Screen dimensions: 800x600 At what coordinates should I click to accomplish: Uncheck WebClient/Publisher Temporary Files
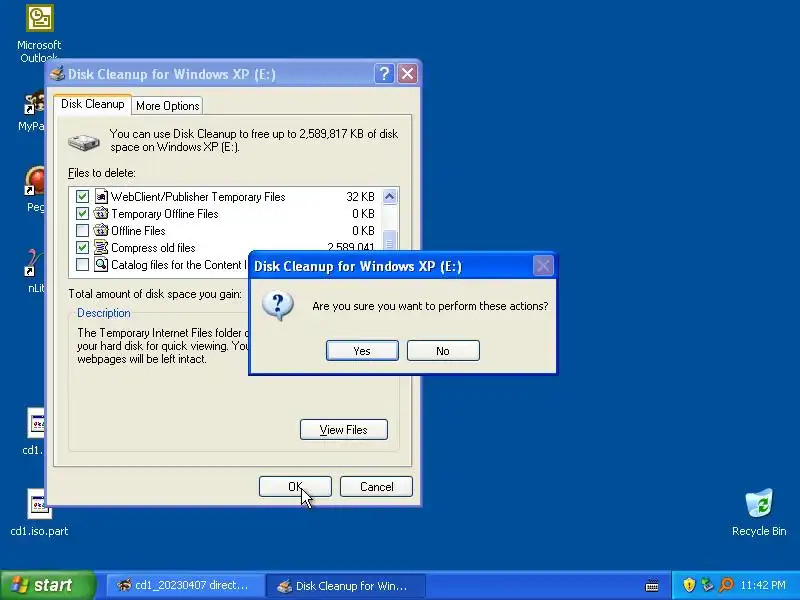82,196
